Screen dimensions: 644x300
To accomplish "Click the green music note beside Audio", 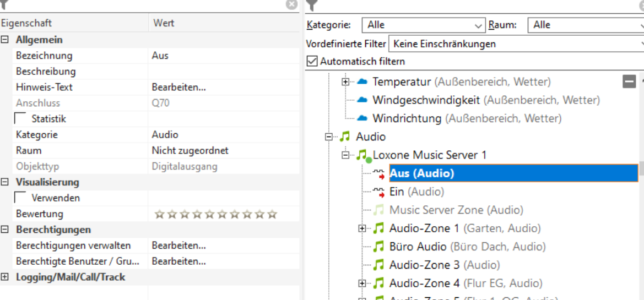I will click(x=345, y=137).
